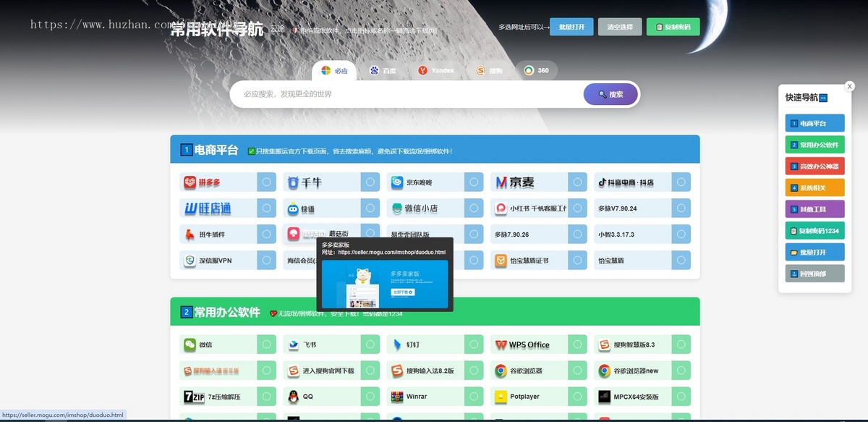Viewport: 868px width, 422px height.
Task: Select the Yandex search tab
Action: (436, 71)
